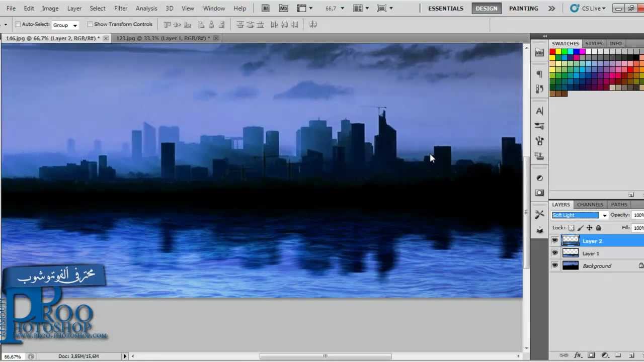The image size is (644, 362).
Task: Align vertical centers icon in options bar
Action: tap(178, 25)
